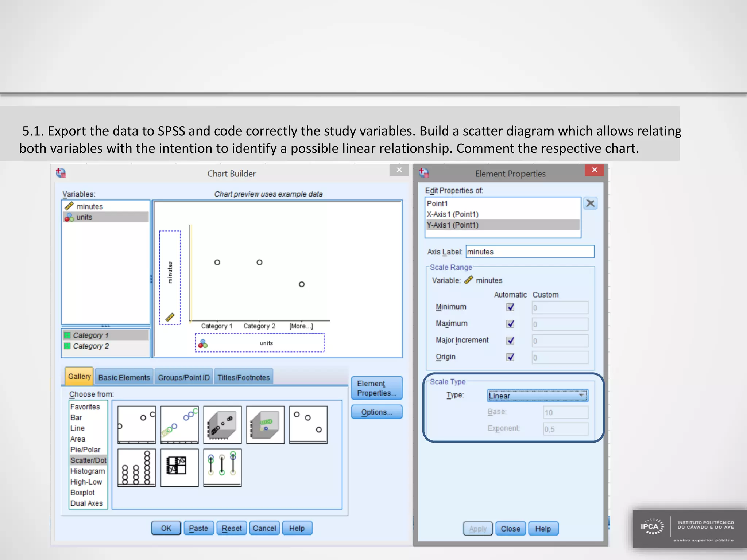The image size is (747, 560).
Task: Click the Origin custom value field
Action: point(560,358)
